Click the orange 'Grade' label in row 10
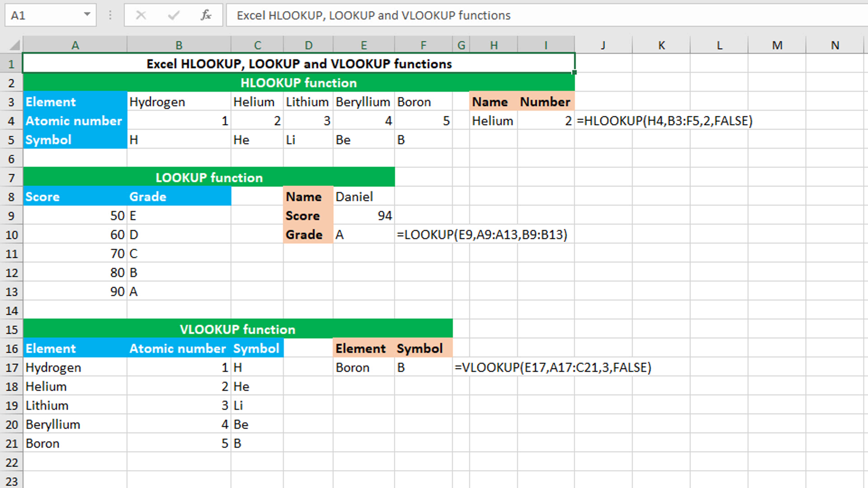The image size is (868, 488). [x=308, y=235]
